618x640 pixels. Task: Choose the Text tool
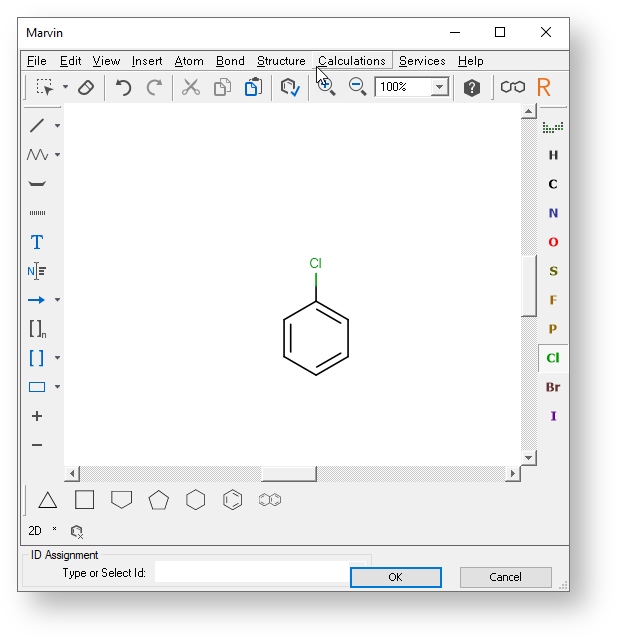(x=37, y=242)
